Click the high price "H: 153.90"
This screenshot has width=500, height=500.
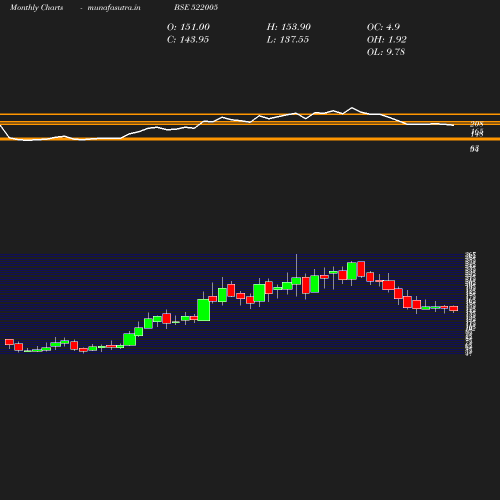click(x=289, y=27)
